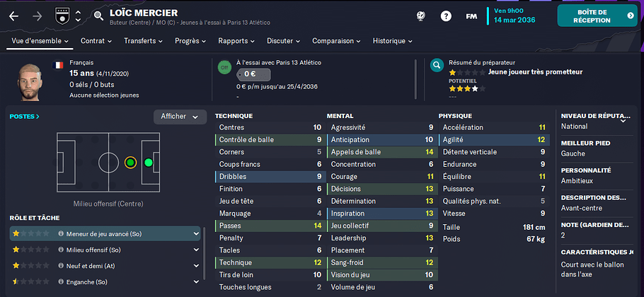
Task: Open the world globe icon in header
Action: [420, 16]
